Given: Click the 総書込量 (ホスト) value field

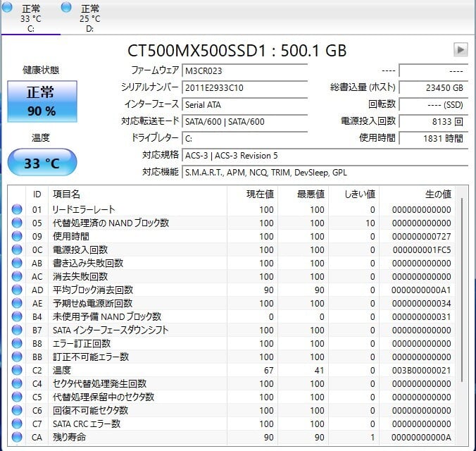Looking at the screenshot, I should click(432, 87).
